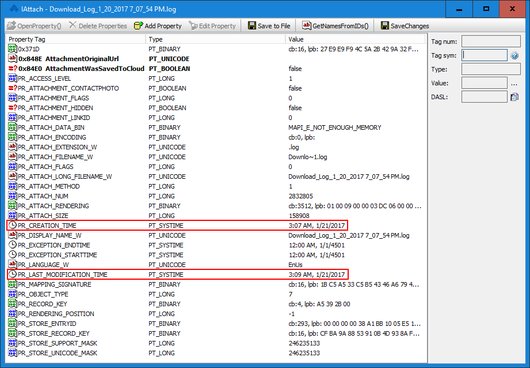Image resolution: width=530 pixels, height=368 pixels.
Task: Select the PR_STORE_ENTRYID row
Action: point(216,323)
